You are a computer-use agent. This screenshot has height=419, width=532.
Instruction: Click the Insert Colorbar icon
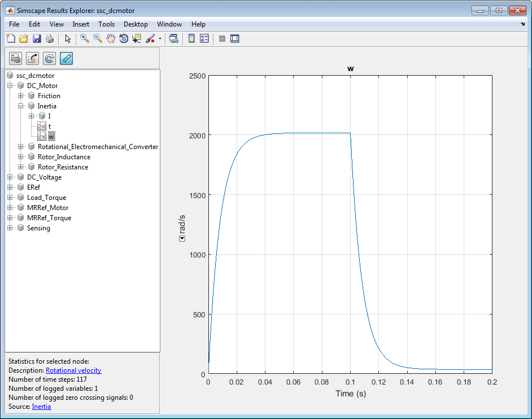pyautogui.click(x=191, y=38)
